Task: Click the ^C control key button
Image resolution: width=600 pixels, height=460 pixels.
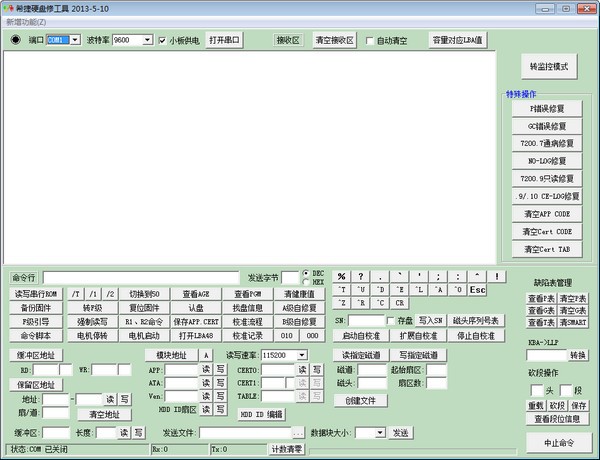Action: pyautogui.click(x=381, y=303)
